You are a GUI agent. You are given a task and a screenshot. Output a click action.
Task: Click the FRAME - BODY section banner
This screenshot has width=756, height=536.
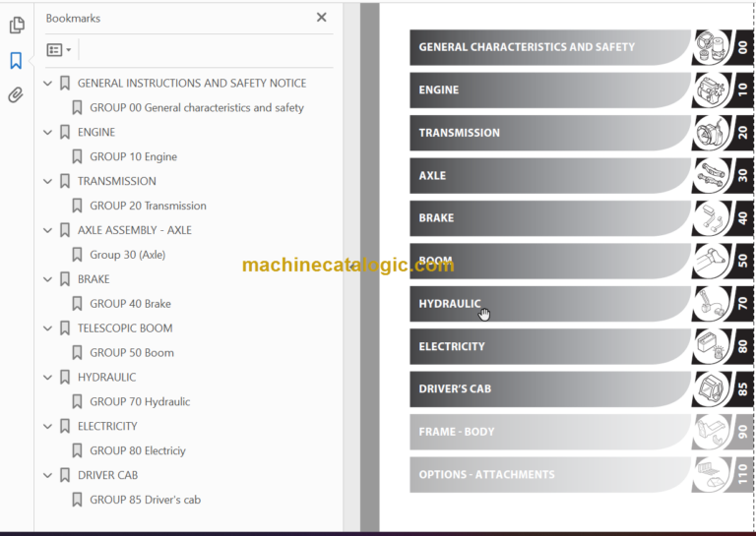(550, 432)
